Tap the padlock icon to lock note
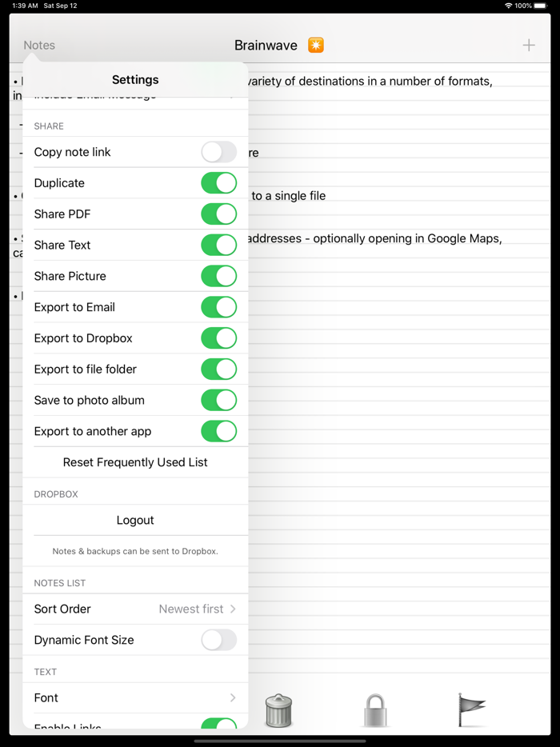The height and width of the screenshot is (747, 560). pyautogui.click(x=375, y=710)
